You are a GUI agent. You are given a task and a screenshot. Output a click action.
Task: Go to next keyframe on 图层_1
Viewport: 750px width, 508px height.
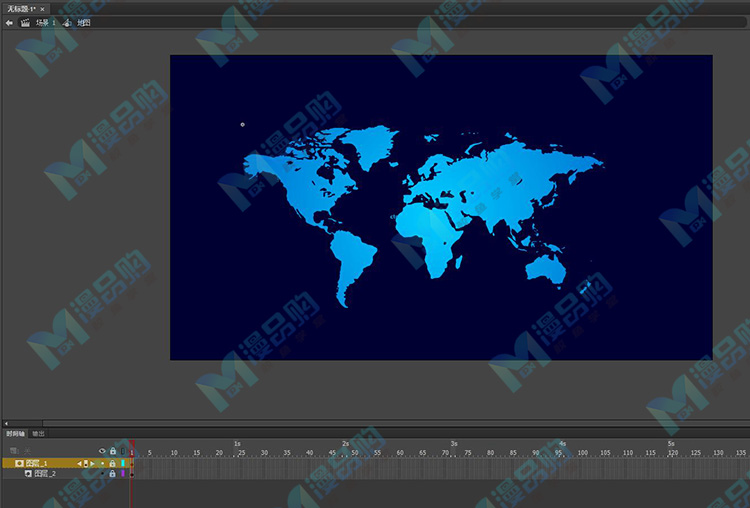[92, 464]
